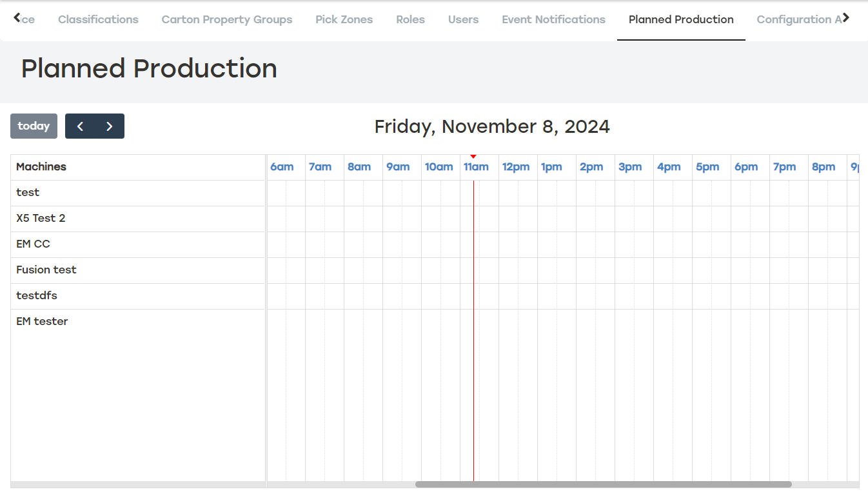868x494 pixels.
Task: Switch to the Pick Zones tab
Action: click(x=344, y=19)
